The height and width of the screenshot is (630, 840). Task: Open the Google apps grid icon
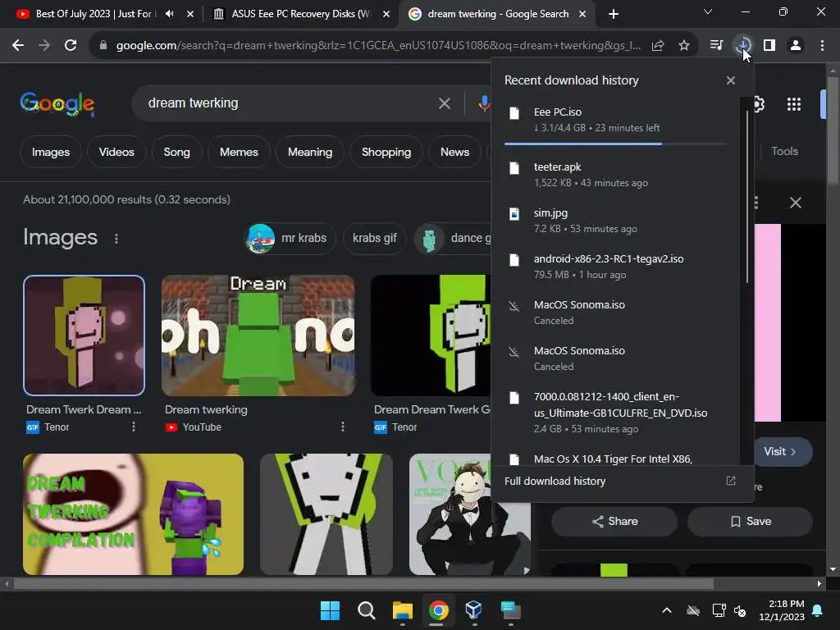(794, 104)
